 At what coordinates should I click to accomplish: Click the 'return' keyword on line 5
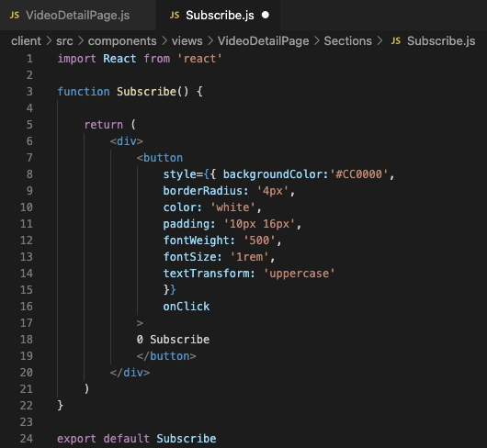click(104, 125)
